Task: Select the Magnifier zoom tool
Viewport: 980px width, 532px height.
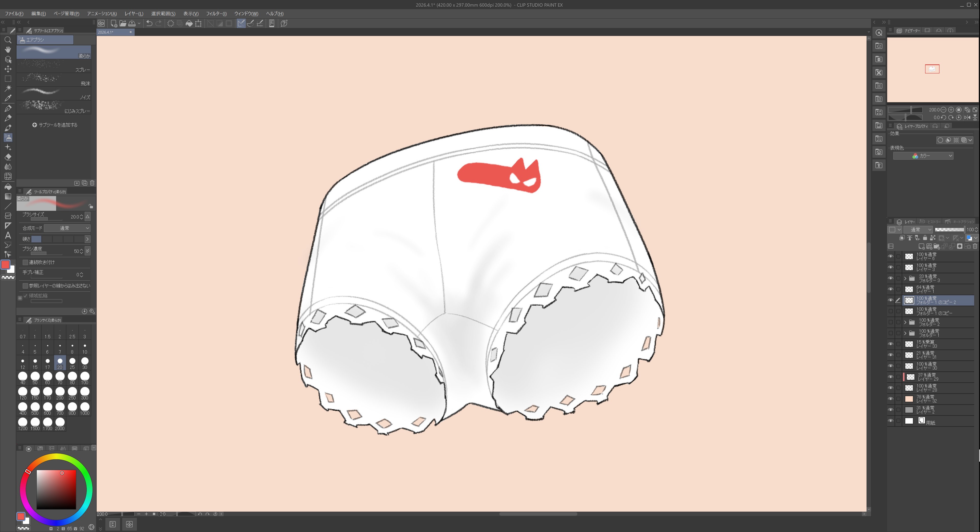Action: [8, 40]
